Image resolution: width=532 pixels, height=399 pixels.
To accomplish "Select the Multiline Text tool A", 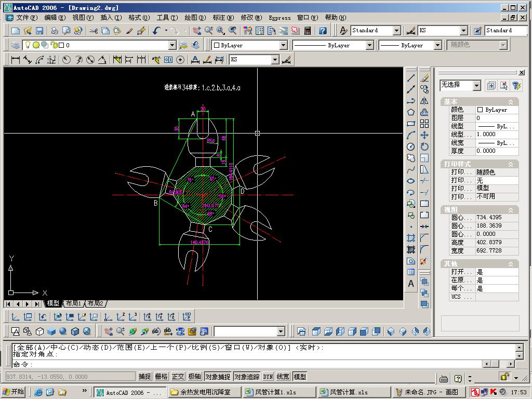I will tap(411, 284).
